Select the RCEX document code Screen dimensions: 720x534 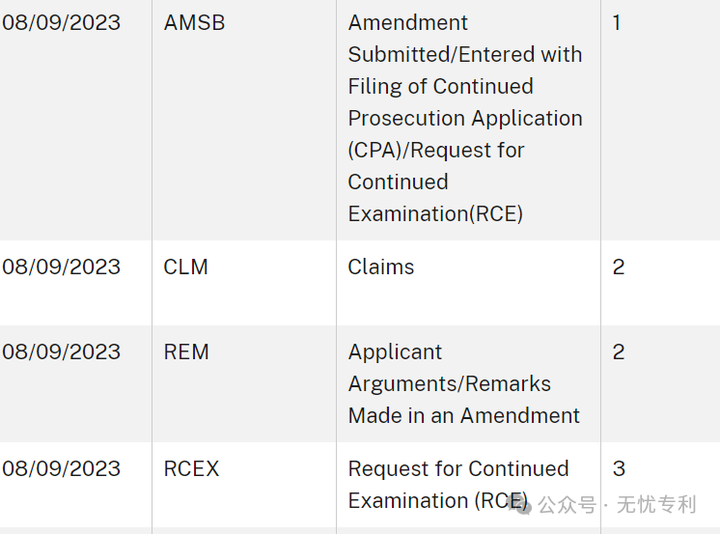pos(191,469)
